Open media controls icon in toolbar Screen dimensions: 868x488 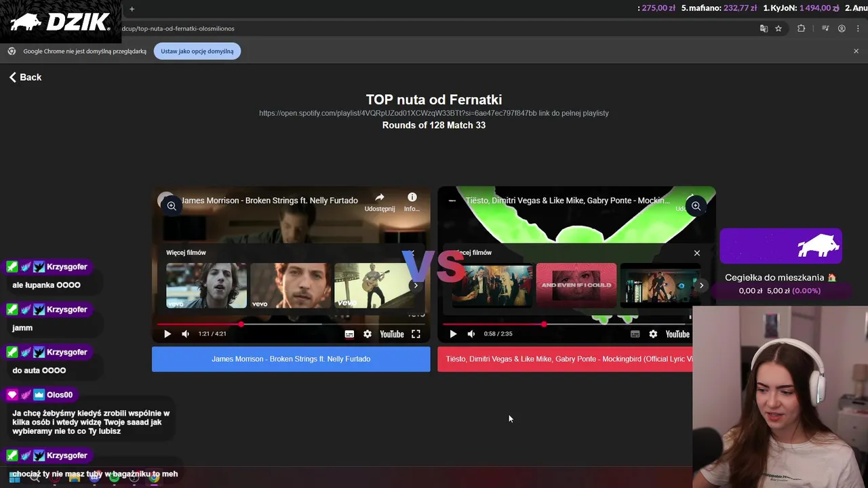pyautogui.click(x=825, y=28)
